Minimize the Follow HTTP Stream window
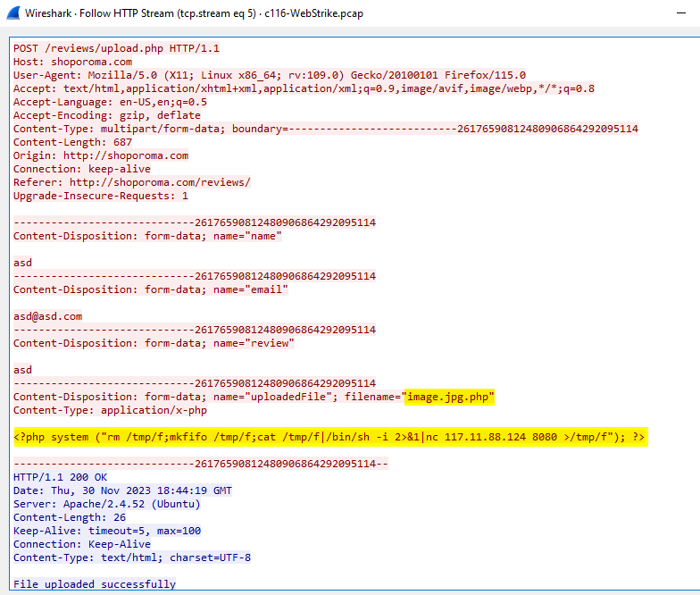 click(680, 13)
